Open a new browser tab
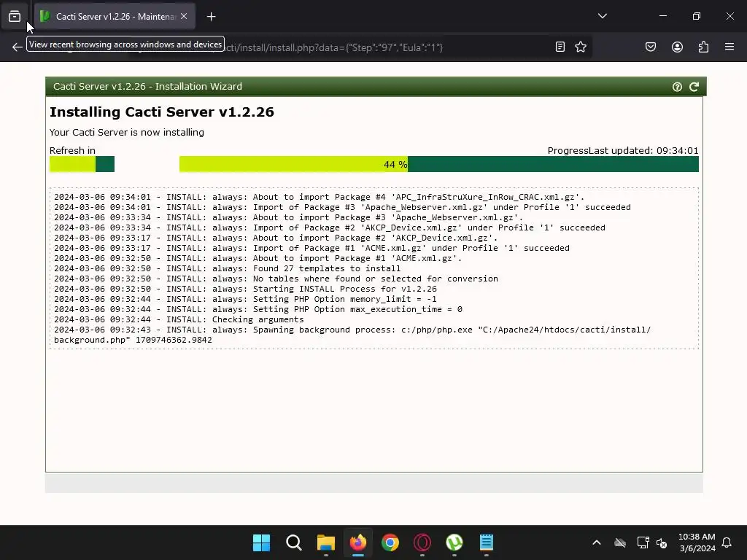 tap(211, 17)
